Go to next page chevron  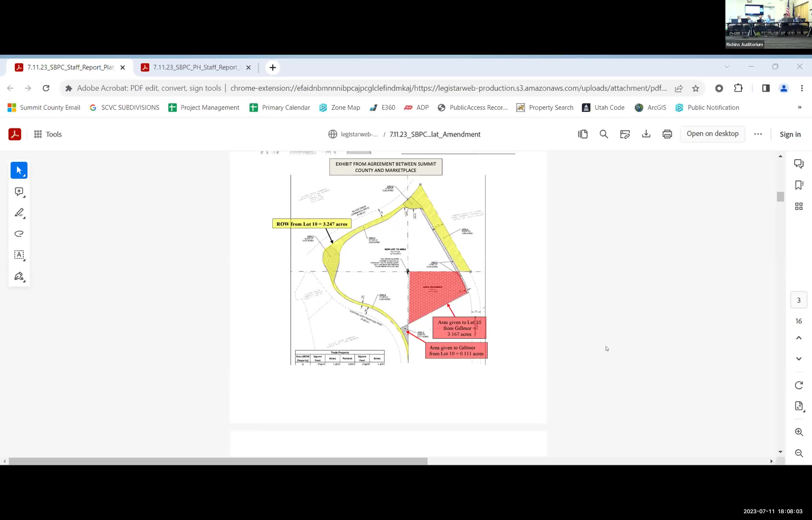tap(798, 359)
